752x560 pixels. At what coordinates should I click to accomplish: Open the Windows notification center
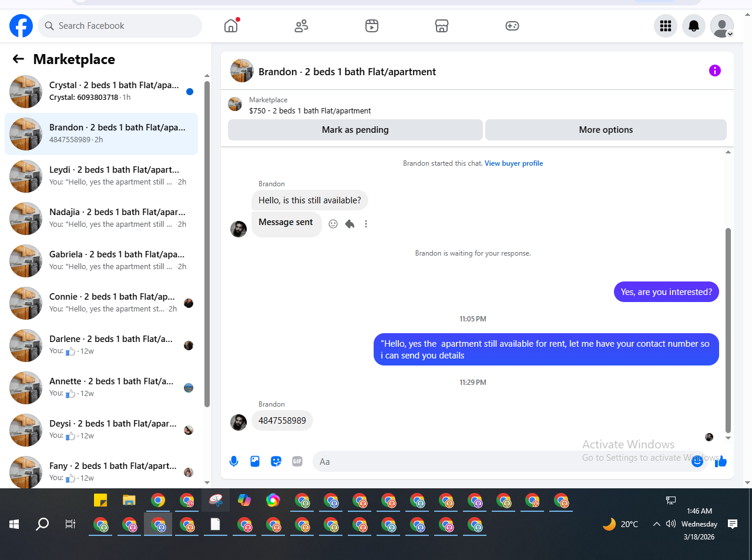click(733, 524)
